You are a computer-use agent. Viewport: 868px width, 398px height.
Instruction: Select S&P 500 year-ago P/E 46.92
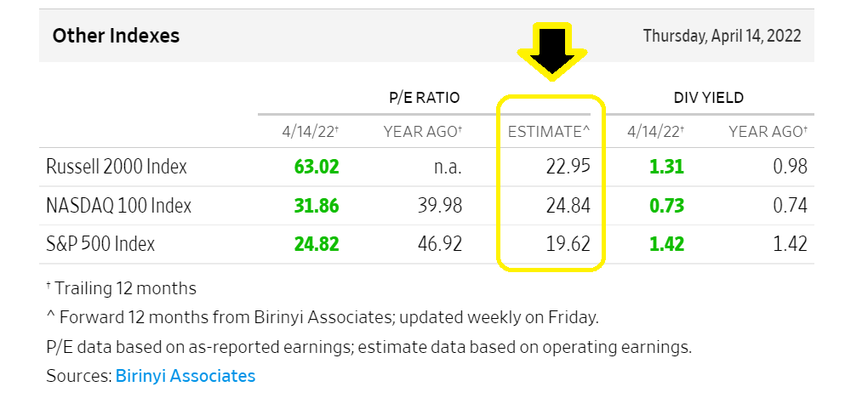click(x=439, y=244)
